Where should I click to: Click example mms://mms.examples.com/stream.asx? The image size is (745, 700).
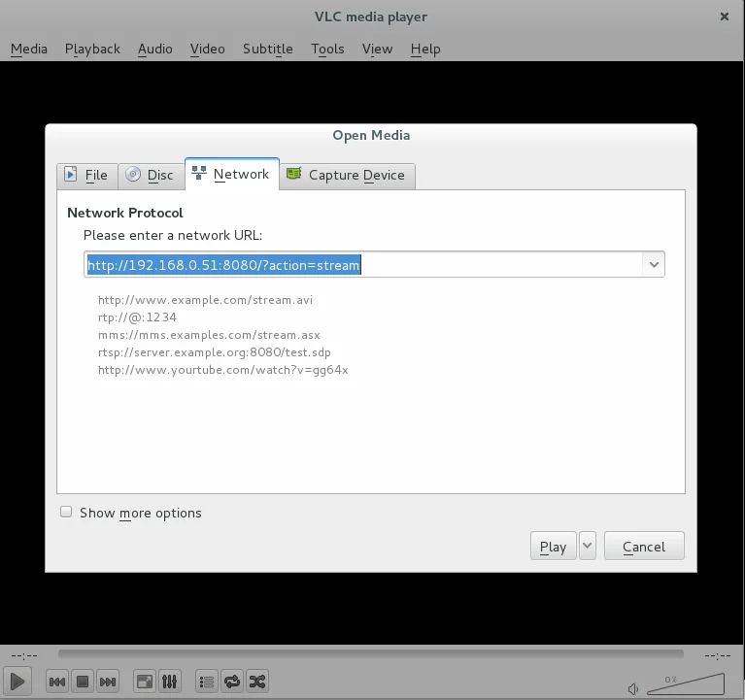point(209,335)
